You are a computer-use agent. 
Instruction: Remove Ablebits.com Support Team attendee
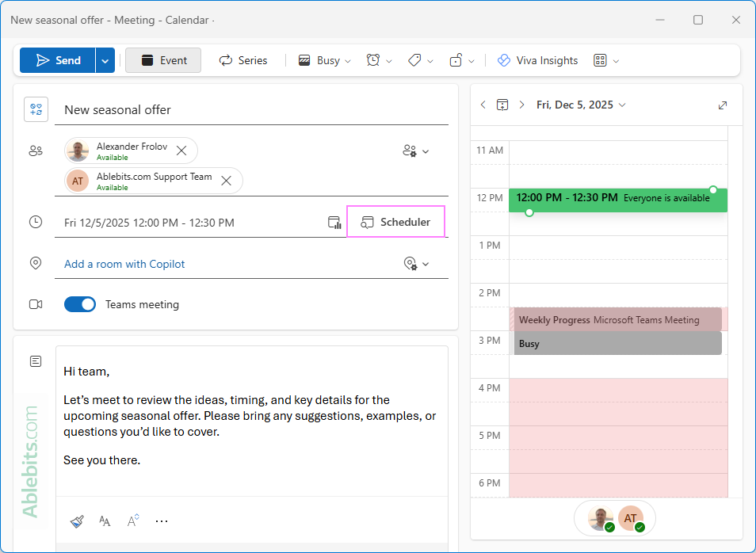point(226,181)
